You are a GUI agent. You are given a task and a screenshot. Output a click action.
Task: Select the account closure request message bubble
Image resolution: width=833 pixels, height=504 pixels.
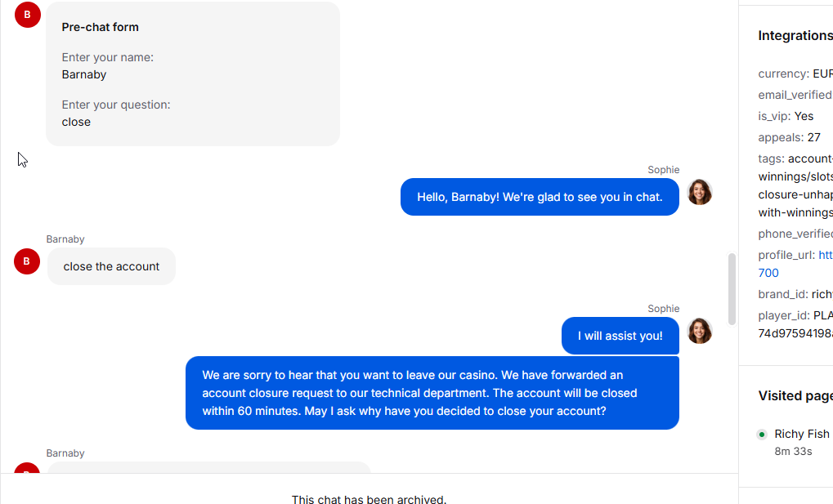[432, 393]
